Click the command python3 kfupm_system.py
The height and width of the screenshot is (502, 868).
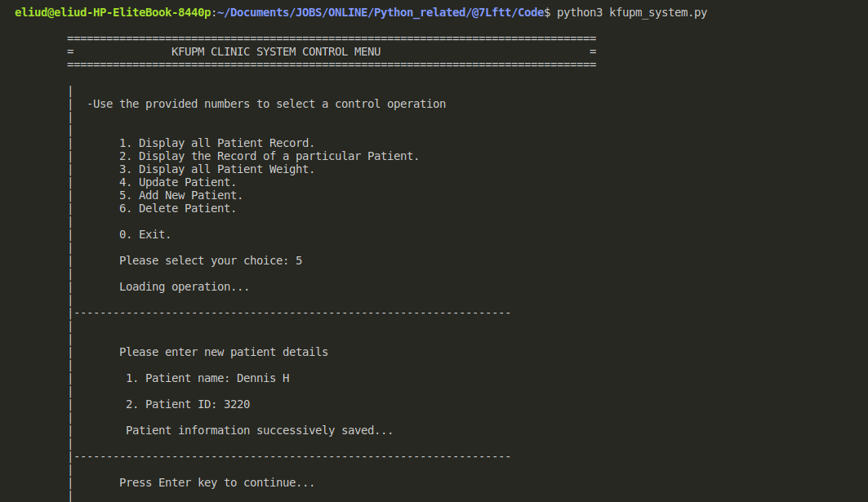[632, 12]
